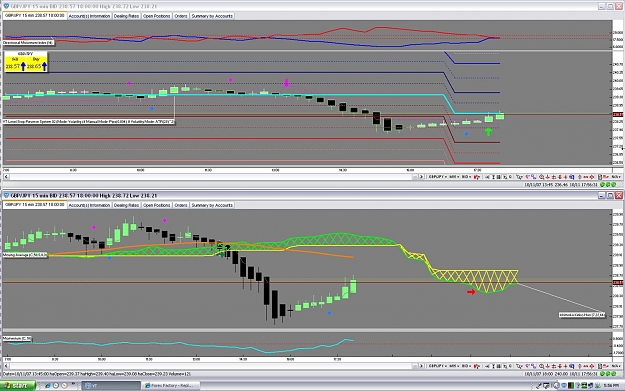The width and height of the screenshot is (625, 391).
Task: Open GBP/JPY symbol dropdown in lower toolbar
Action: pos(438,366)
